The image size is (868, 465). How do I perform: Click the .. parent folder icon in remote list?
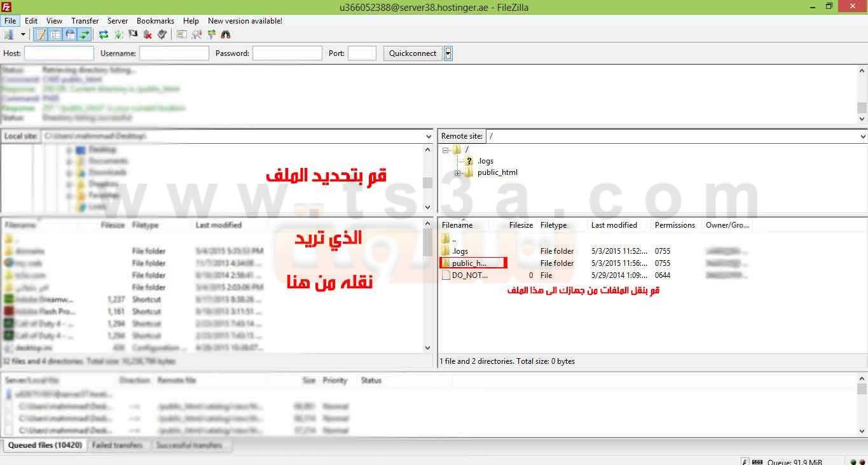pos(446,239)
